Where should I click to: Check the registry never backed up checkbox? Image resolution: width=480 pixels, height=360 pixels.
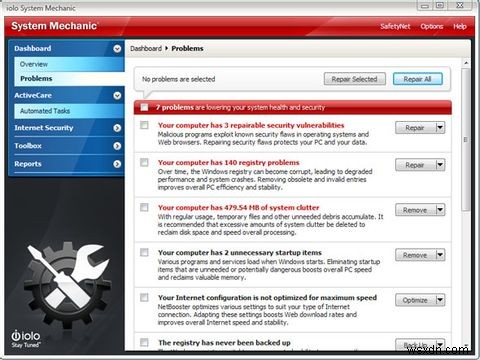[144, 342]
